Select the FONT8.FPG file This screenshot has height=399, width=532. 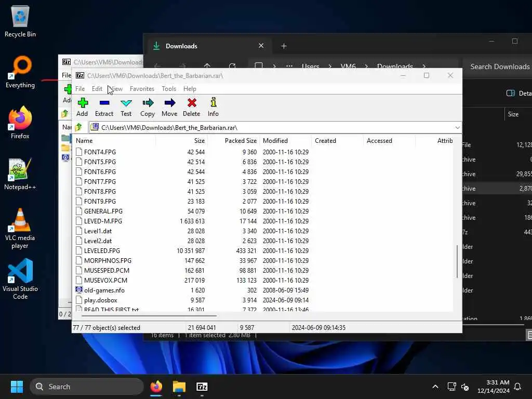click(x=100, y=191)
